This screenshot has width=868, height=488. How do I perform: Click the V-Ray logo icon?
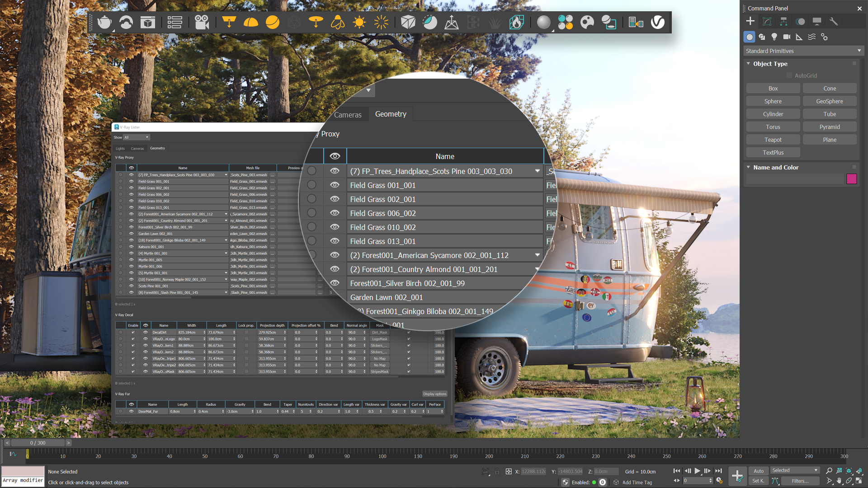(658, 22)
